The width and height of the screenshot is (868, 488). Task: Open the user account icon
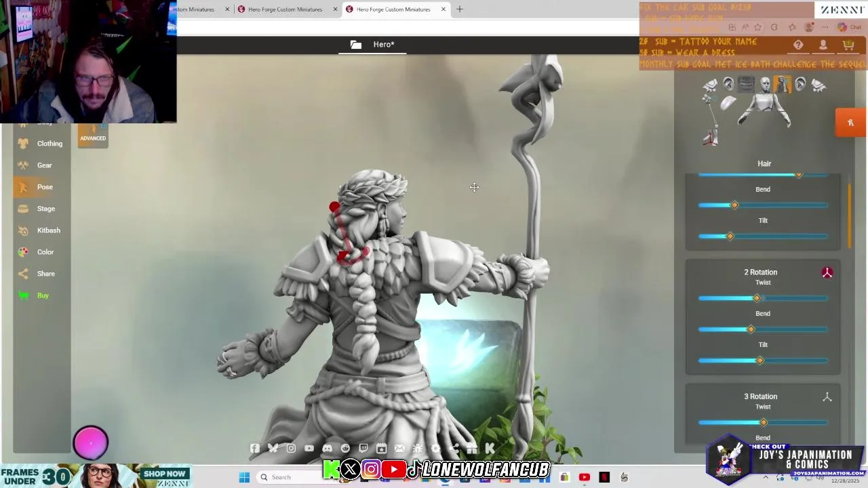pyautogui.click(x=823, y=45)
